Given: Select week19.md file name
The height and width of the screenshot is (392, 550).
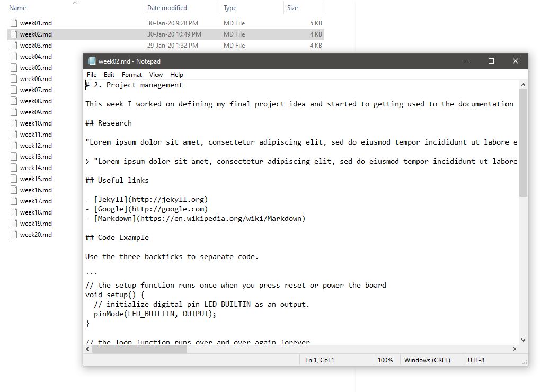Looking at the screenshot, I should click(x=36, y=224).
